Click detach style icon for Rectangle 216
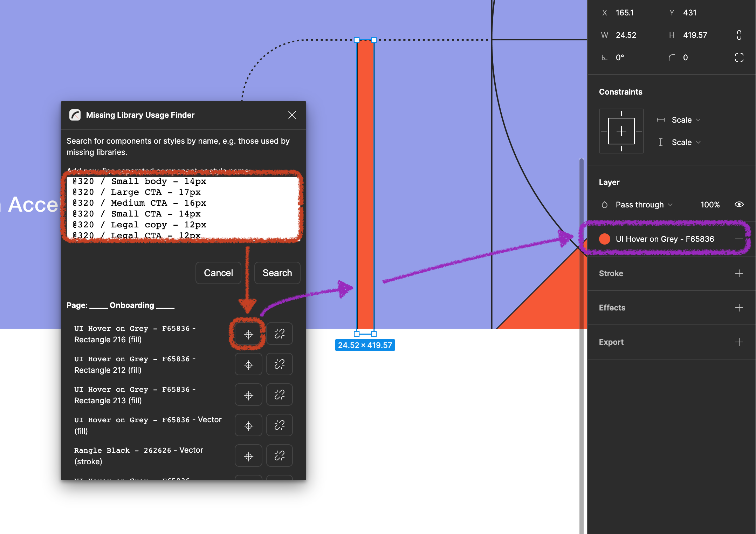This screenshot has width=756, height=534. point(279,334)
